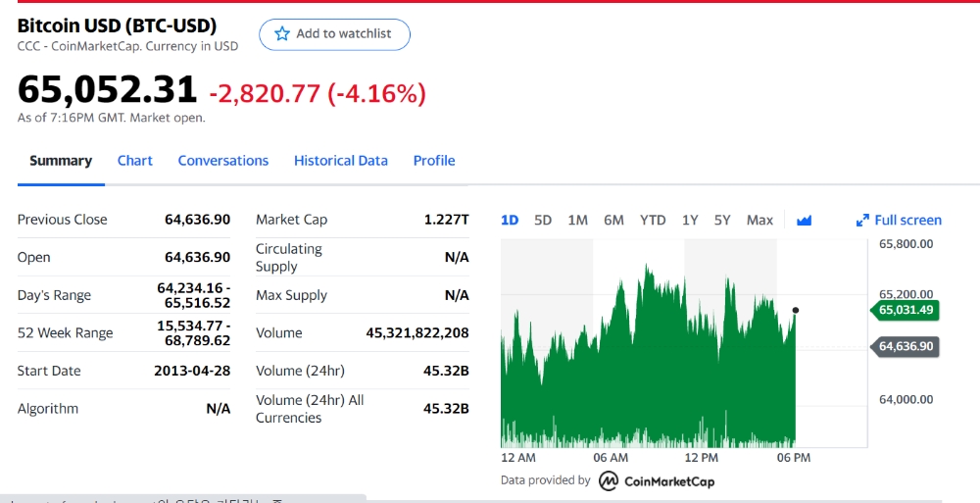Click the Circulating Supply label

(289, 257)
